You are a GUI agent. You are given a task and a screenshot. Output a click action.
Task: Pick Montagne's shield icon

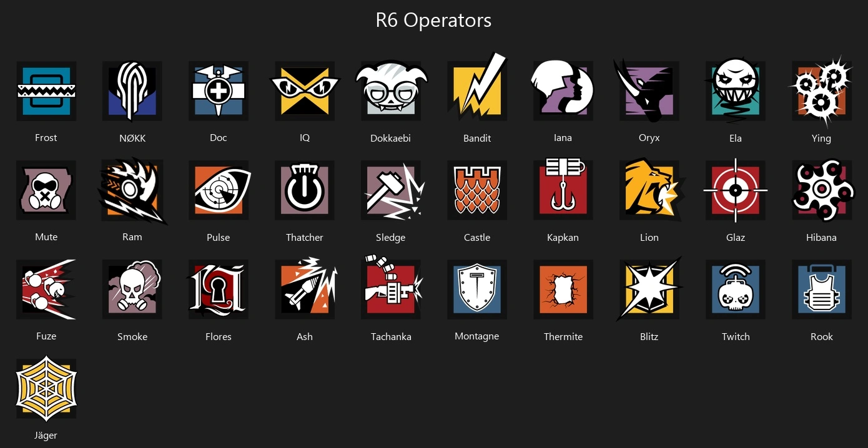(x=477, y=290)
